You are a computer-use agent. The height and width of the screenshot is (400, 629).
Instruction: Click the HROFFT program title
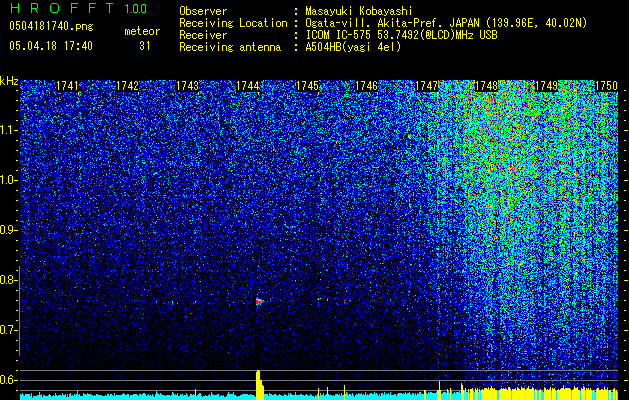62,8
